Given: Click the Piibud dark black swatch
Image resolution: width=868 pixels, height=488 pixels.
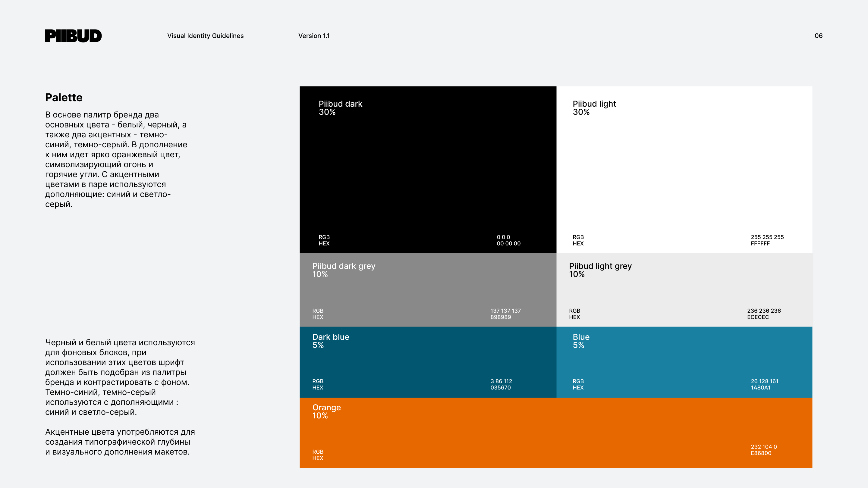Looking at the screenshot, I should pos(428,169).
